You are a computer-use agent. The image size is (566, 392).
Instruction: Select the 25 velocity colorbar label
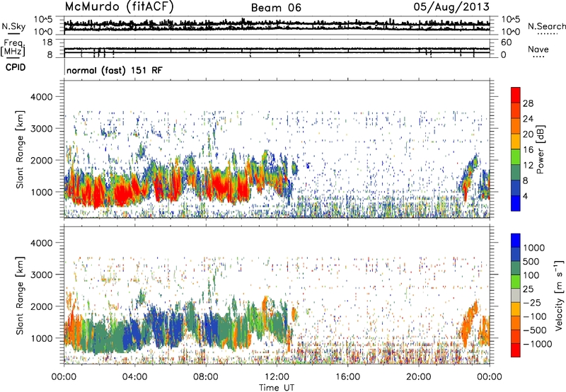528,289
